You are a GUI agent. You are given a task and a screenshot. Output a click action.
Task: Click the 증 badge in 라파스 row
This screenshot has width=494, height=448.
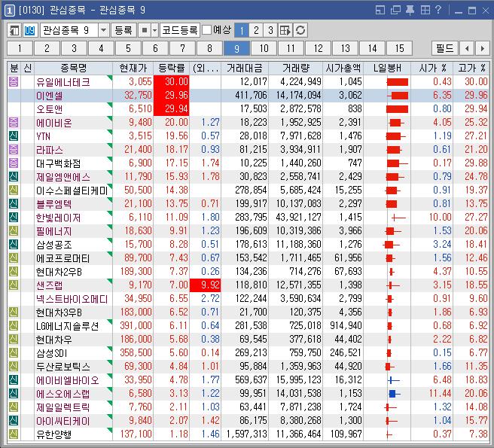click(14, 150)
